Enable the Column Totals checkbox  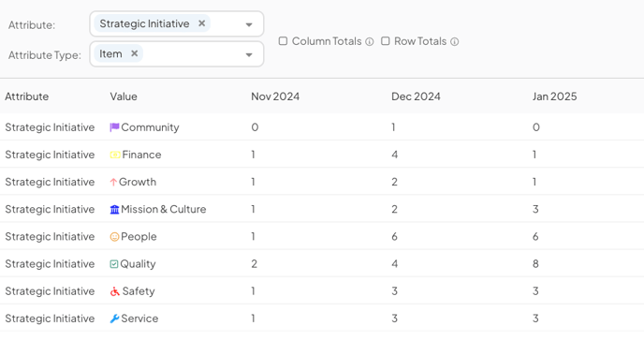[283, 41]
